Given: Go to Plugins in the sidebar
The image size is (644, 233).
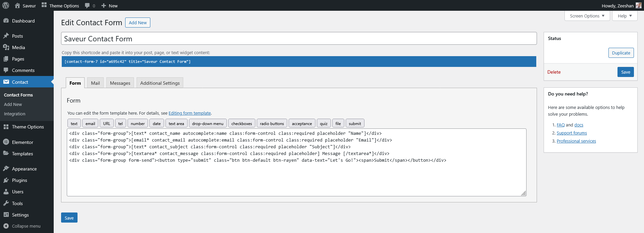Looking at the screenshot, I should (x=19, y=180).
